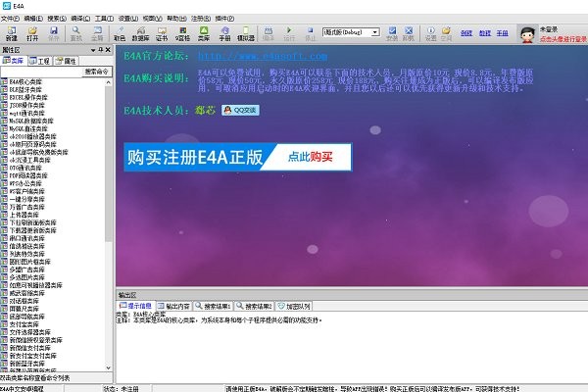Open the 证书 (certificate) tool
The width and height of the screenshot is (588, 392).
pos(162,33)
